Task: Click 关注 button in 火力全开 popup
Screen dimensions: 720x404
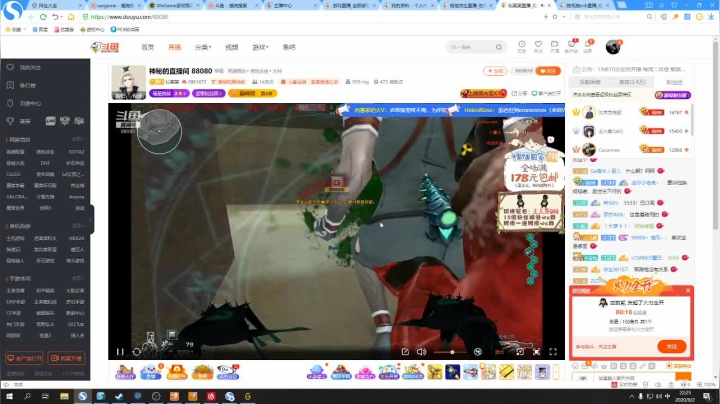Action: point(672,346)
